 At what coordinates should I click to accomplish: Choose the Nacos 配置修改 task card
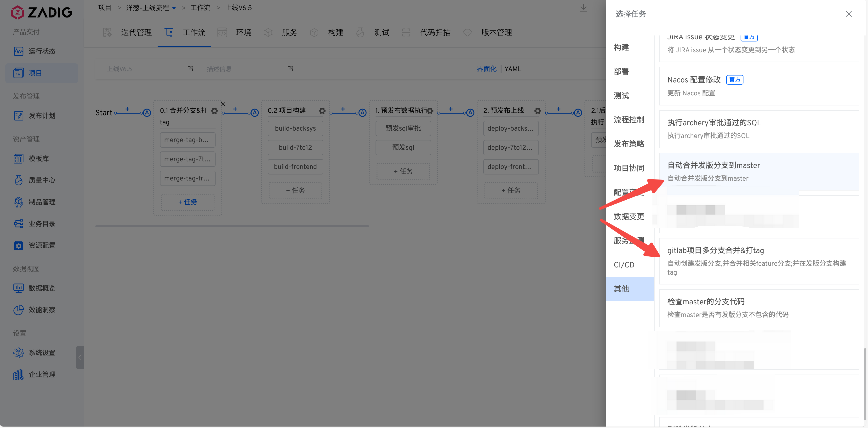pos(759,86)
